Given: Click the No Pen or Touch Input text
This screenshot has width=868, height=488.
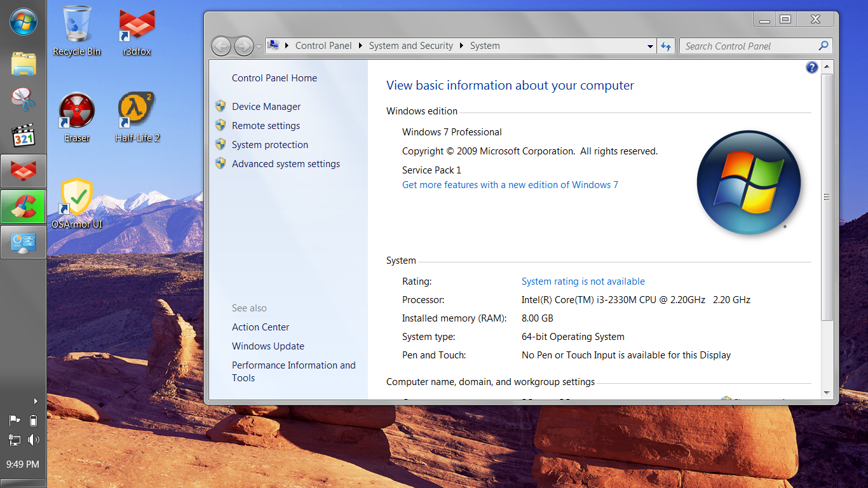Looking at the screenshot, I should point(626,355).
